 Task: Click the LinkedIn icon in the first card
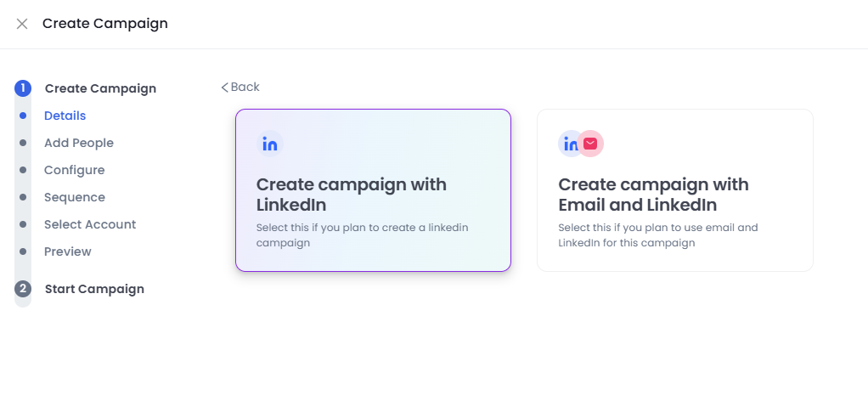(x=269, y=144)
